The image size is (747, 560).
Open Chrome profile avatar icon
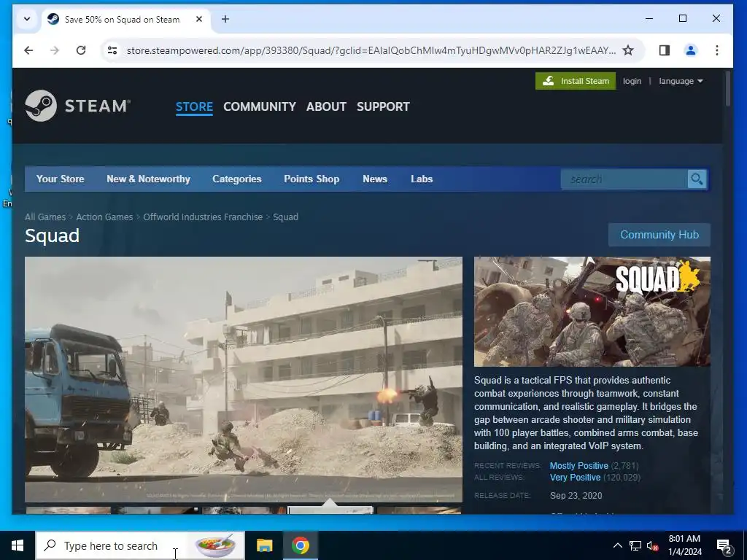coord(690,50)
